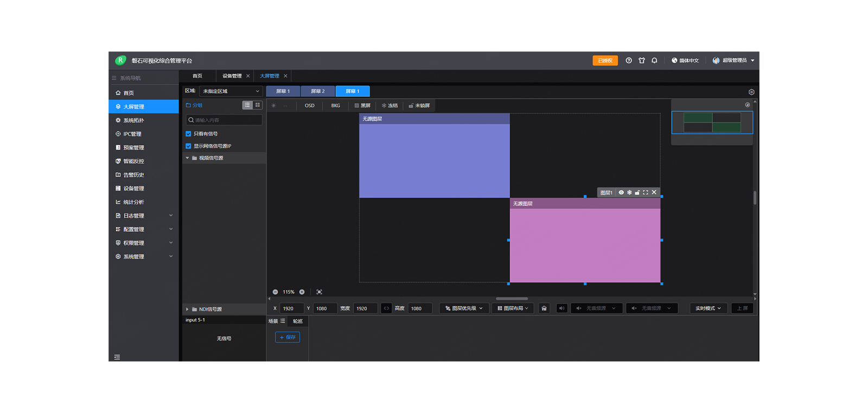Screen dimensions: 868x413
Task: Open 统计分析 in the sidebar
Action: point(144,202)
